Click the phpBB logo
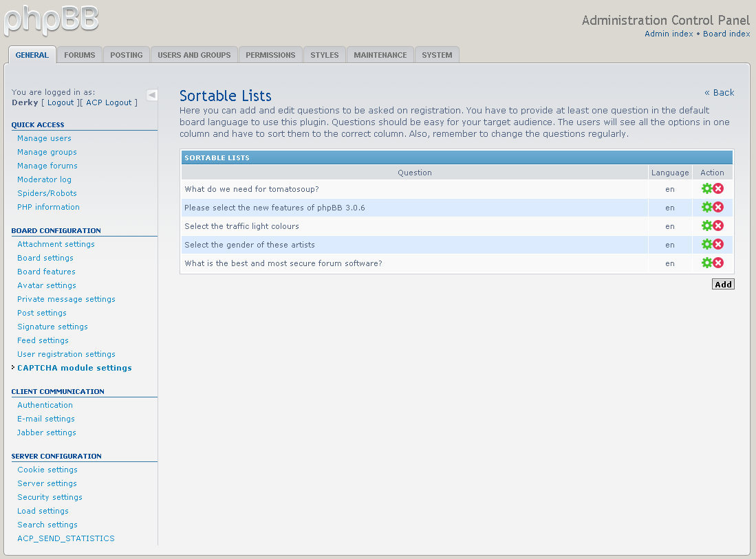Image resolution: width=756 pixels, height=559 pixels. 51,21
